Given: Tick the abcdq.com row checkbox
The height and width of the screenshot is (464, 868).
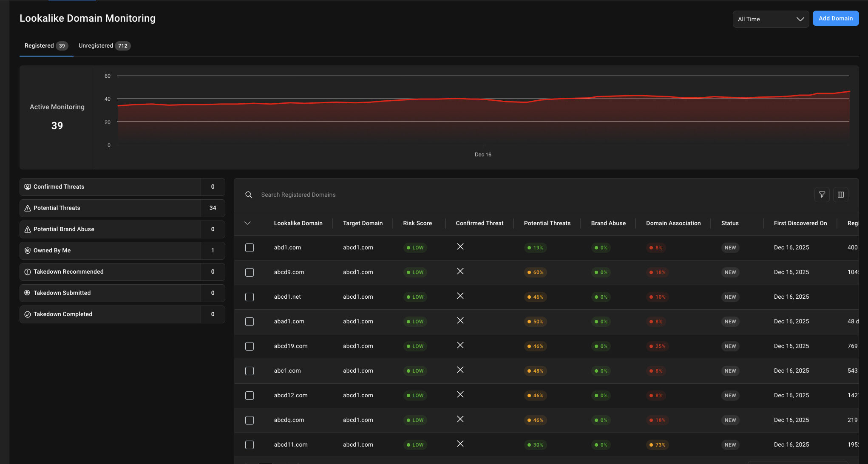Looking at the screenshot, I should point(250,420).
